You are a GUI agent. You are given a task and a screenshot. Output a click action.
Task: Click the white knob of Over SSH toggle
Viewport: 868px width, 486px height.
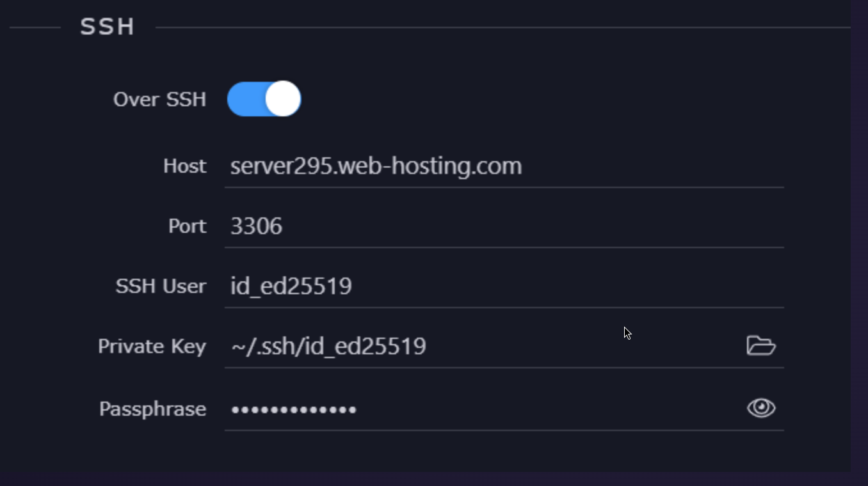283,99
